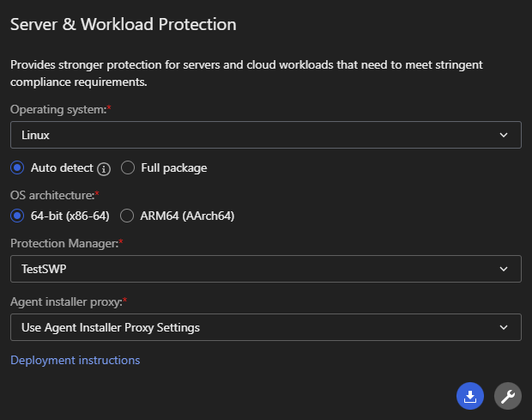The width and height of the screenshot is (532, 420).
Task: Click the 'Linux' value in Operating system field
Action: click(37, 135)
